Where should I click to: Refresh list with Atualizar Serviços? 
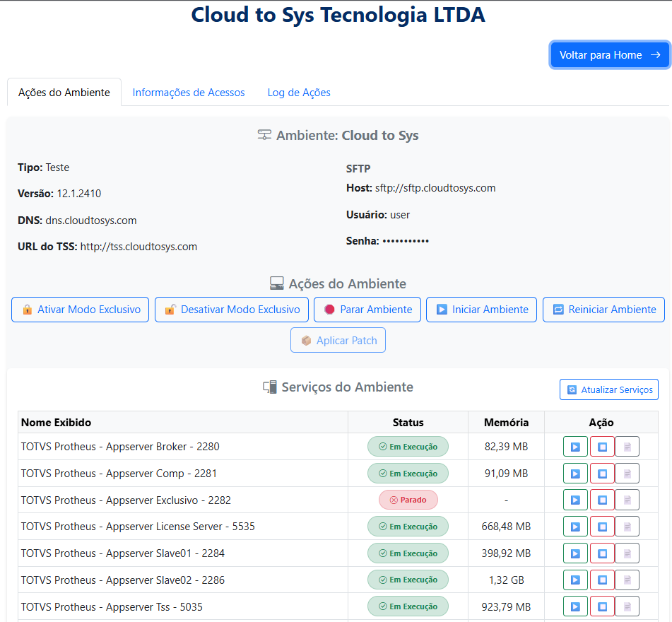609,389
